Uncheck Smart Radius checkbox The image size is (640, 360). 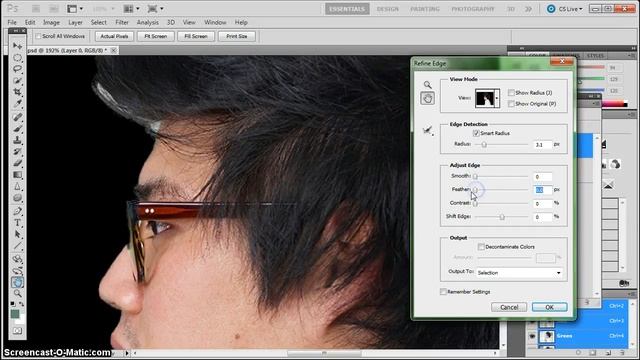476,133
